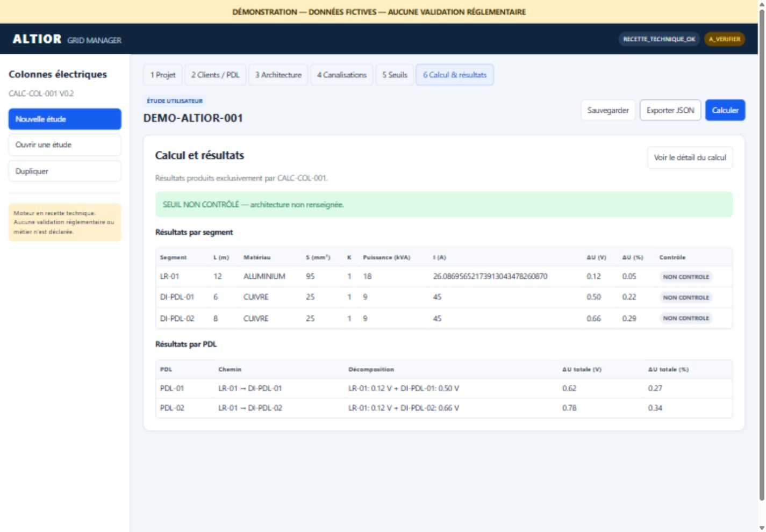Click the ALTIOR Grid Manager logo
The width and height of the screenshot is (766, 532).
pyautogui.click(x=67, y=39)
